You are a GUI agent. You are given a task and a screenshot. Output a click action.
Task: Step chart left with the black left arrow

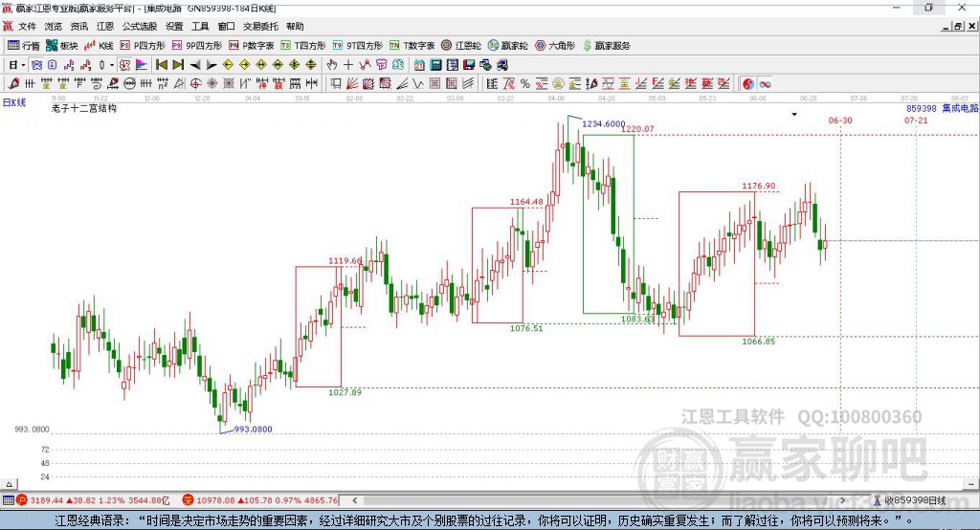click(x=195, y=65)
